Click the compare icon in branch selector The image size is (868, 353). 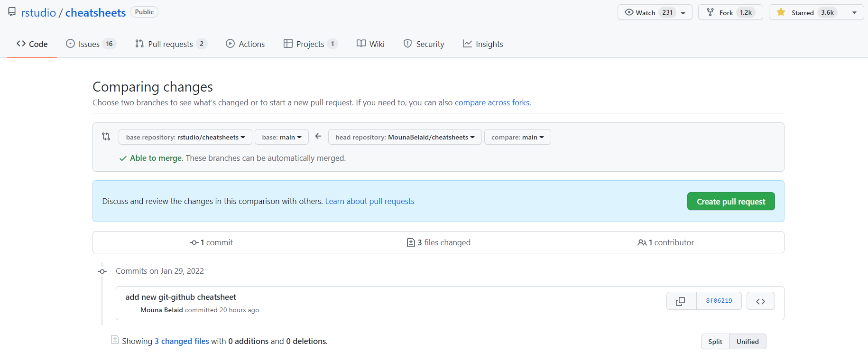[x=106, y=137]
